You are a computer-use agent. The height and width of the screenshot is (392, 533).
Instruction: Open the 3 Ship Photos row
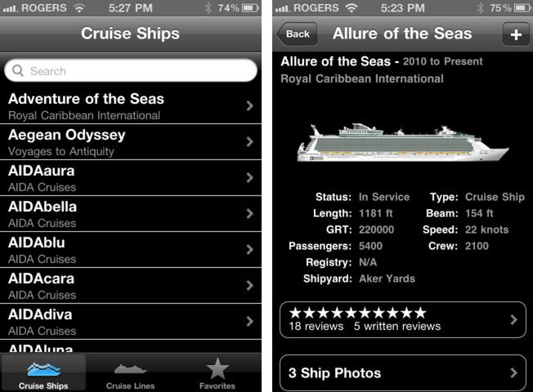point(392,373)
